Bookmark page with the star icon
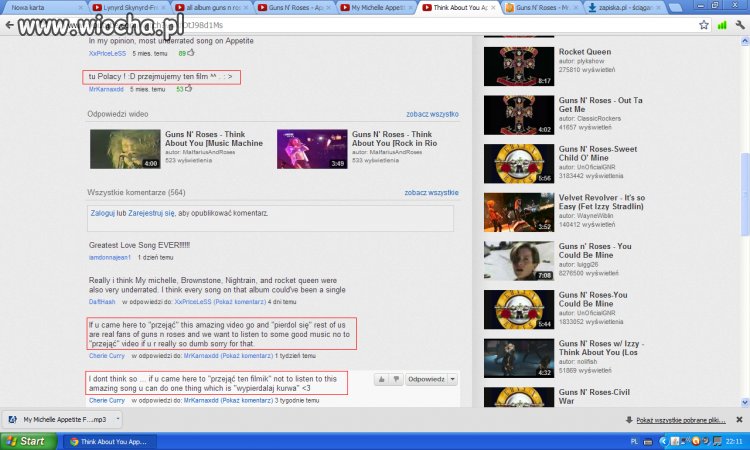Screen dimensions: 750x450 click(704, 25)
